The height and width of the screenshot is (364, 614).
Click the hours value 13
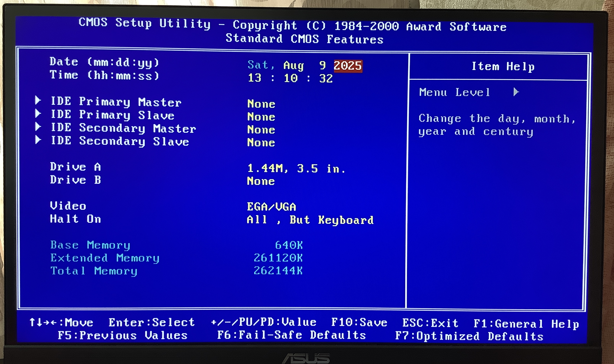254,78
